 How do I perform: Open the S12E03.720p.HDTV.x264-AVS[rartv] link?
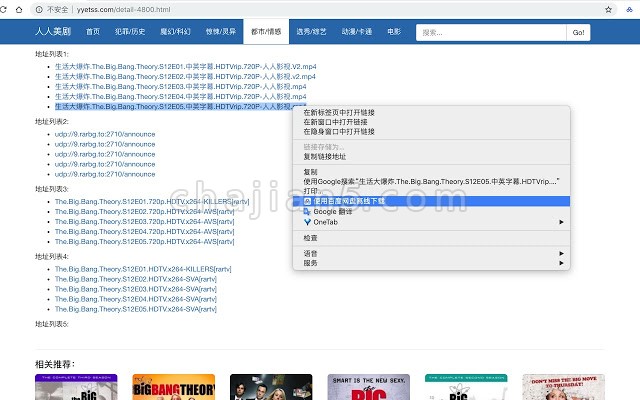[x=144, y=222]
